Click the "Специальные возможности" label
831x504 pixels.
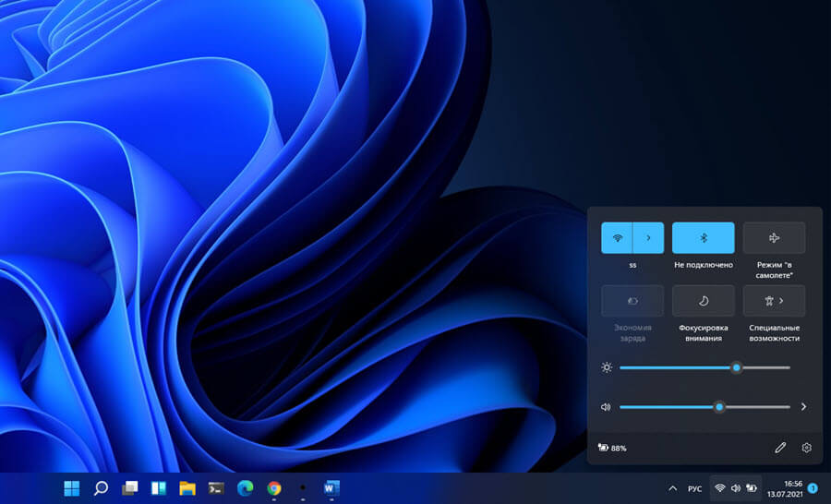click(x=774, y=333)
